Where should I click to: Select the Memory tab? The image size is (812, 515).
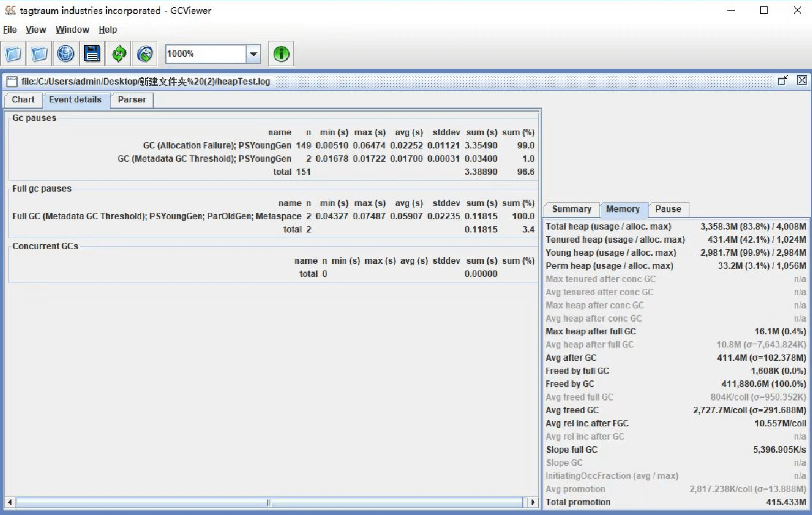coord(623,209)
